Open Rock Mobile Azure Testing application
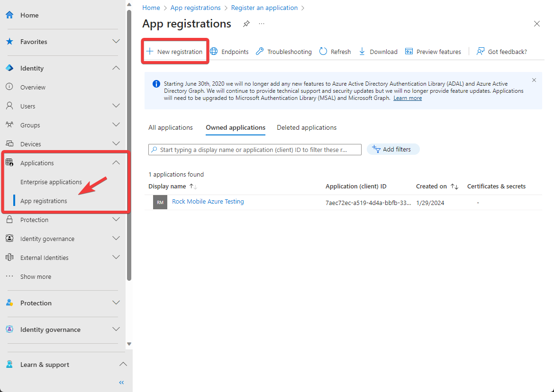The height and width of the screenshot is (392, 554). click(x=208, y=202)
